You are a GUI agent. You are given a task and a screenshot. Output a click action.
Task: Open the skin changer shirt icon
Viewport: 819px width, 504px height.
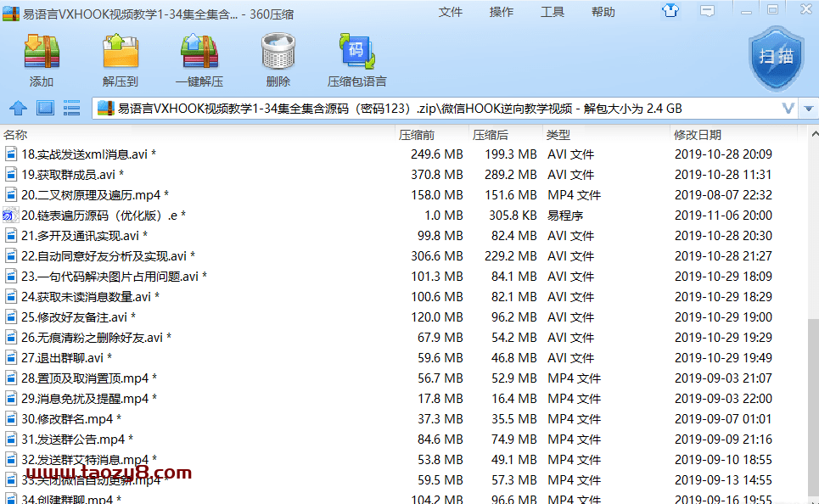pyautogui.click(x=670, y=10)
